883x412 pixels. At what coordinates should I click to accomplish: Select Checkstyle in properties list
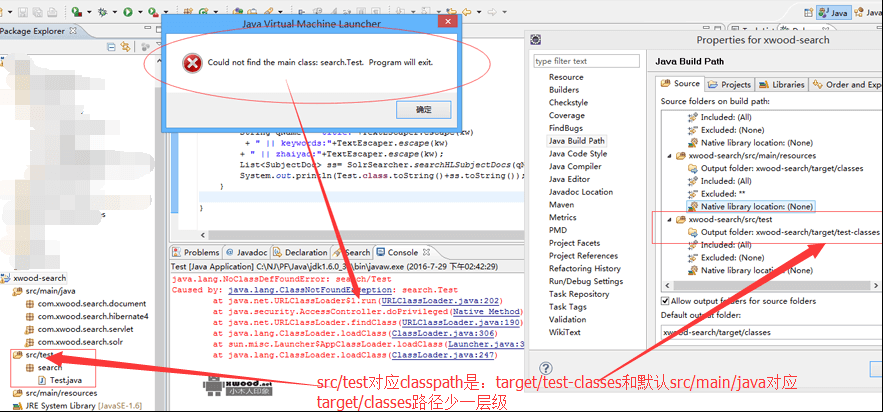[x=568, y=102]
